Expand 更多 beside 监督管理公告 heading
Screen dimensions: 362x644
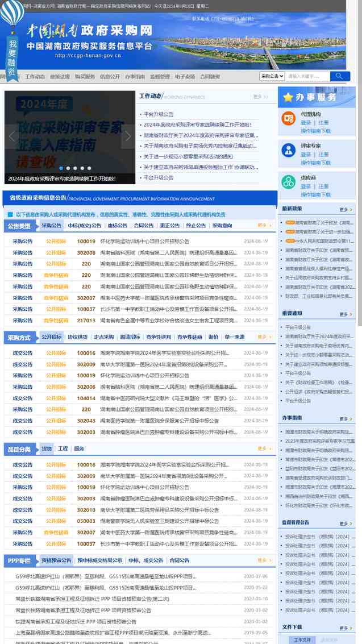[x=346, y=523]
